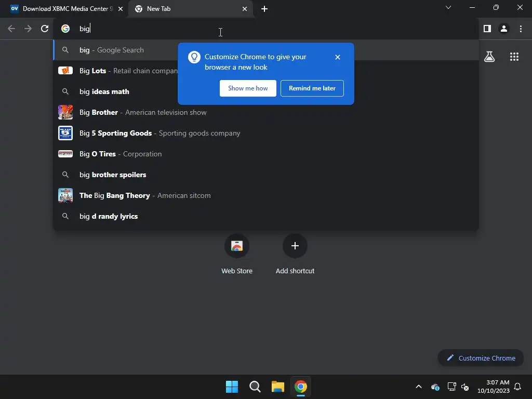Reload the current page

tap(45, 29)
